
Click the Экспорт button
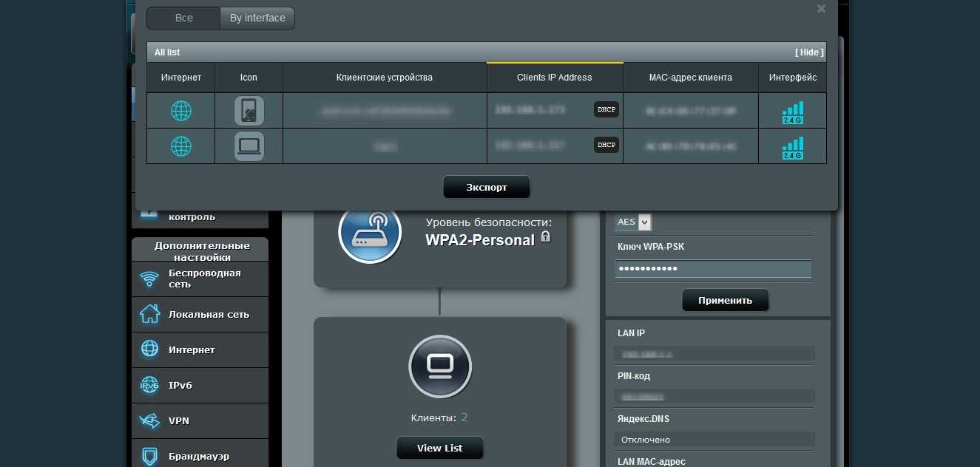click(487, 187)
